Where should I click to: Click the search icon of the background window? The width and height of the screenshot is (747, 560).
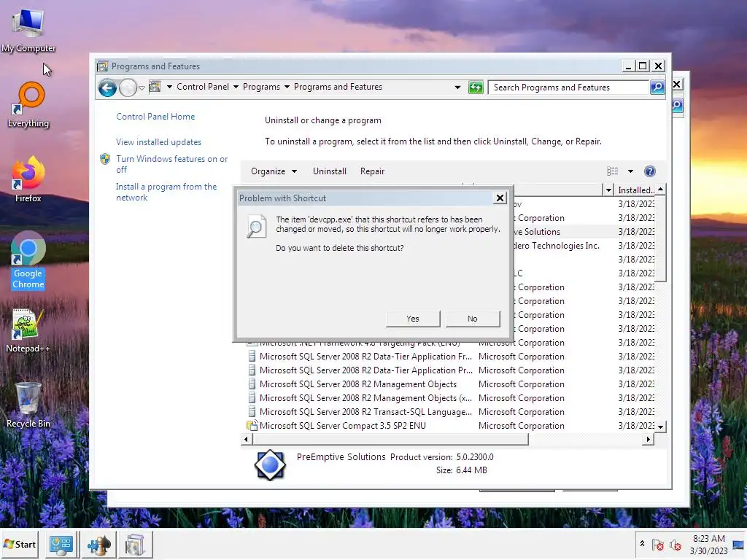(678, 105)
